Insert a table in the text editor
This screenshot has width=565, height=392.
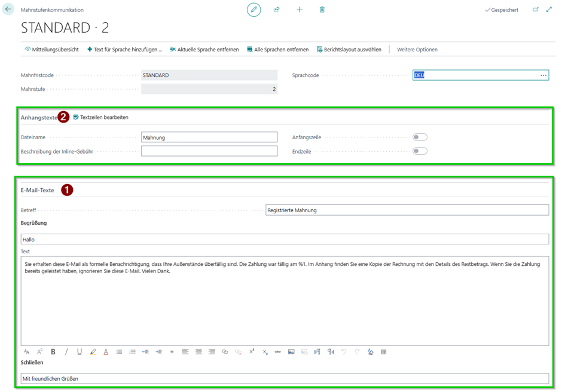coord(384,352)
